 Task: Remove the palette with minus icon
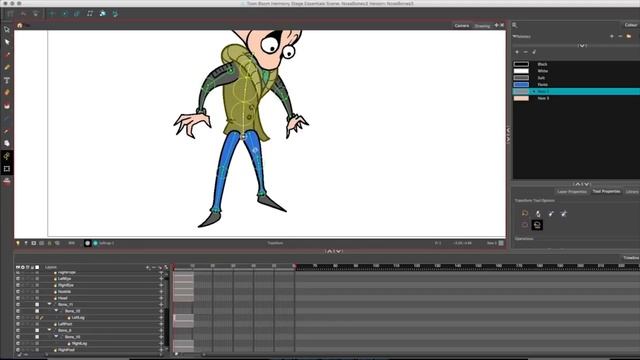tap(620, 36)
